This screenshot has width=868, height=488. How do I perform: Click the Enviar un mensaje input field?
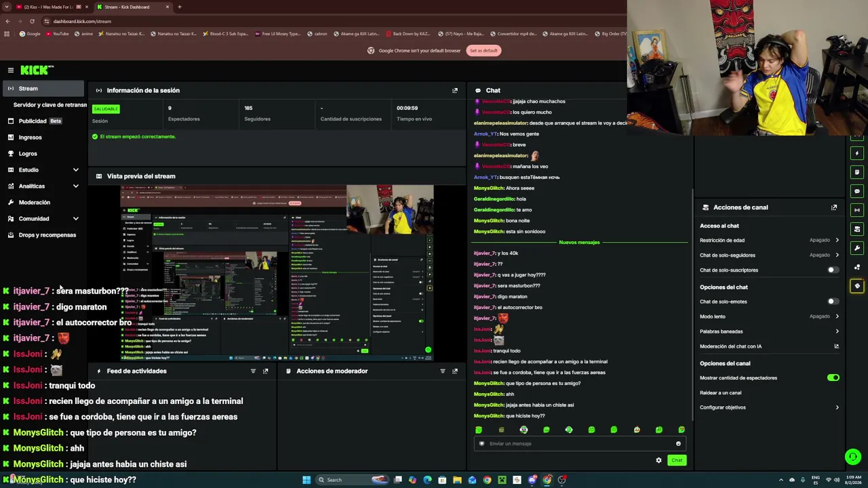(x=580, y=443)
